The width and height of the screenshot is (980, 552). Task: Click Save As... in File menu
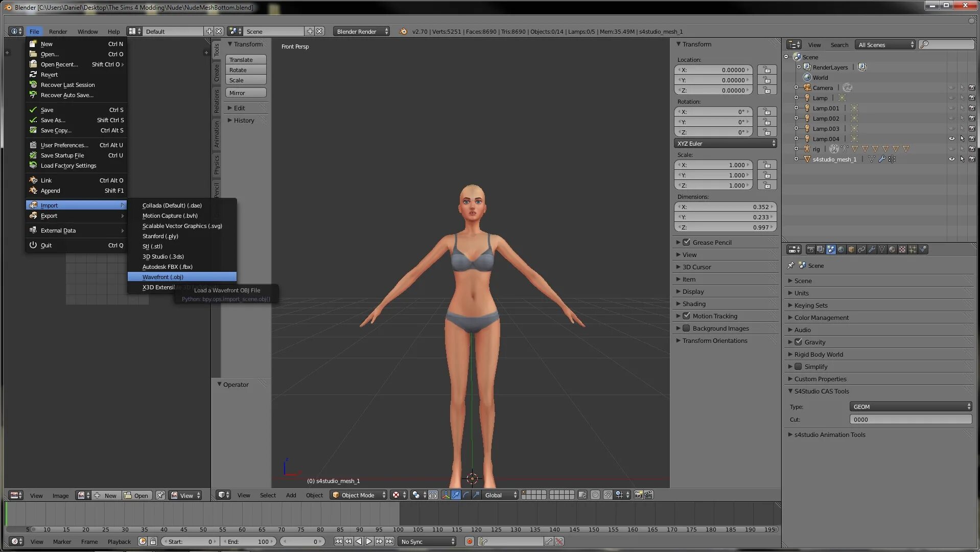[77, 120]
